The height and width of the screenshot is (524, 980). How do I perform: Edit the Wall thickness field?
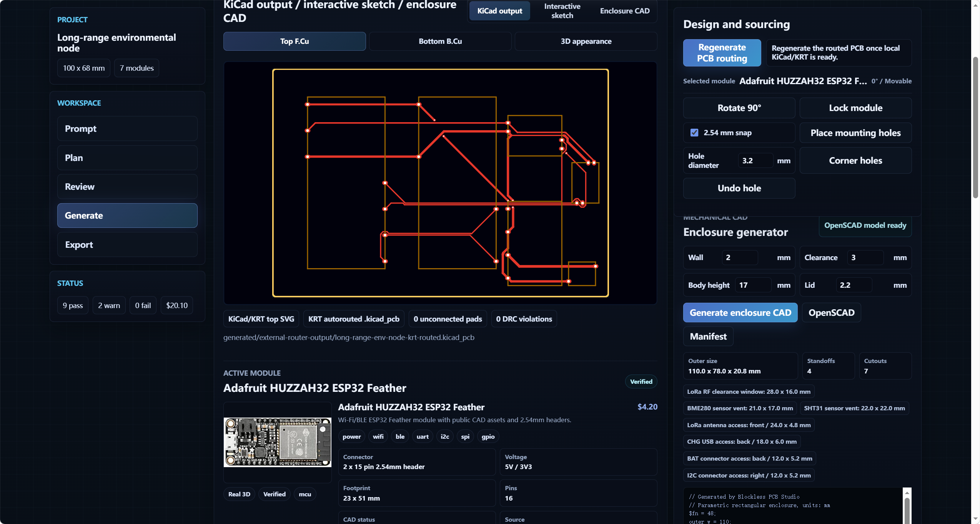(739, 257)
